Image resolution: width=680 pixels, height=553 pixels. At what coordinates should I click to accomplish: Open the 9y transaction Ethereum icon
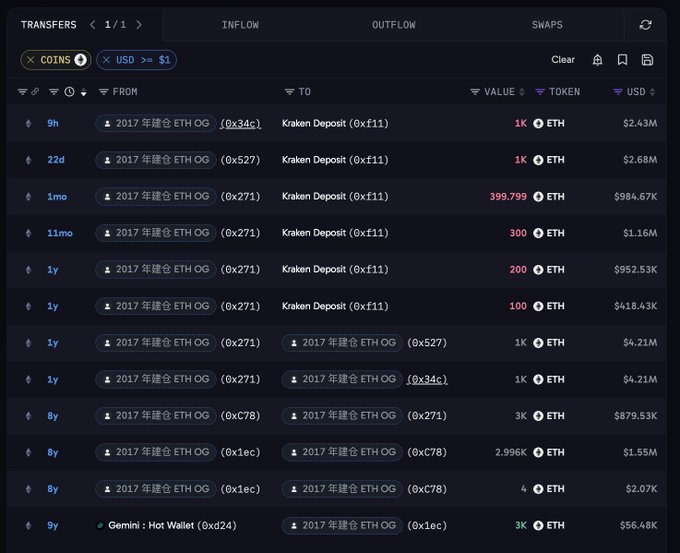coord(28,526)
